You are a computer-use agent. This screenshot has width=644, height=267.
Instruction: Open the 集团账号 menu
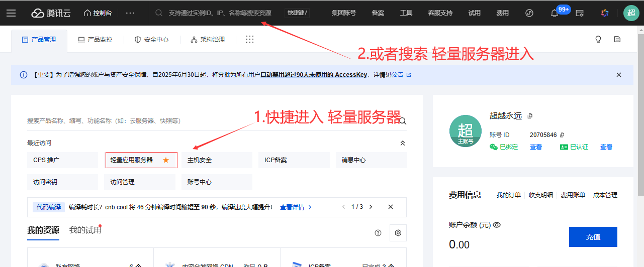point(344,13)
